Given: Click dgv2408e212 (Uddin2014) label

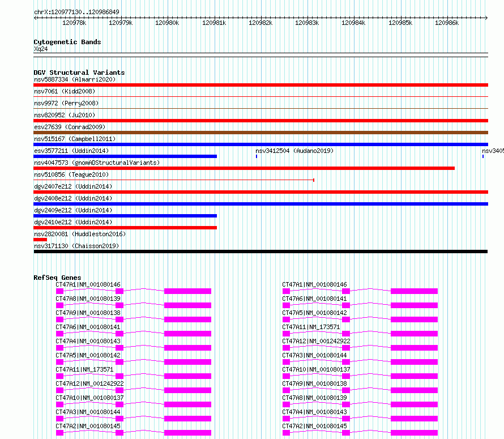Looking at the screenshot, I should coord(73,198).
